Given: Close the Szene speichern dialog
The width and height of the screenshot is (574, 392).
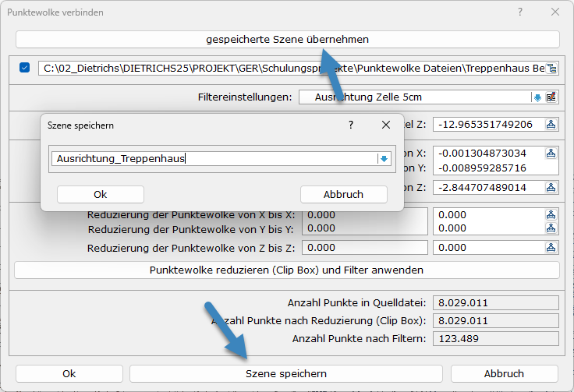Looking at the screenshot, I should [385, 125].
